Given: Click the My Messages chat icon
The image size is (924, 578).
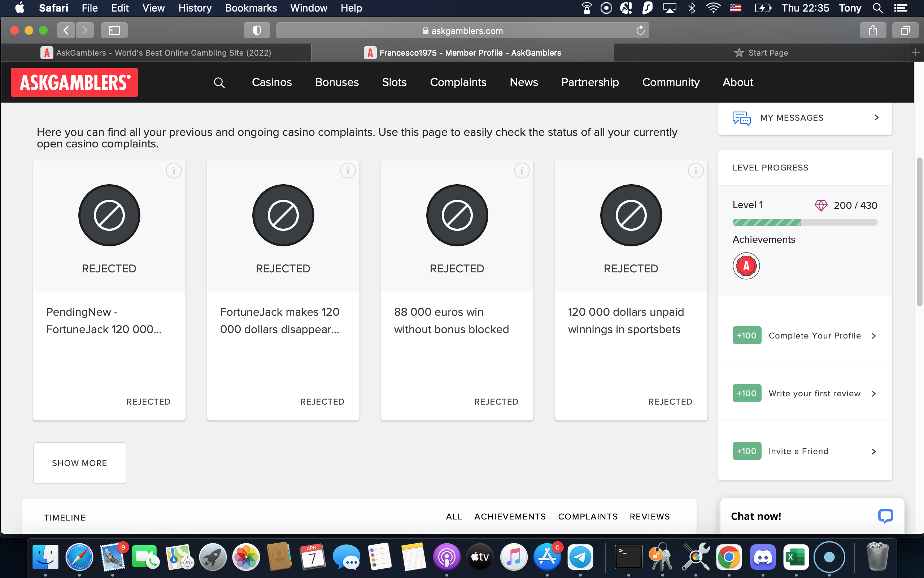Looking at the screenshot, I should coord(741,118).
